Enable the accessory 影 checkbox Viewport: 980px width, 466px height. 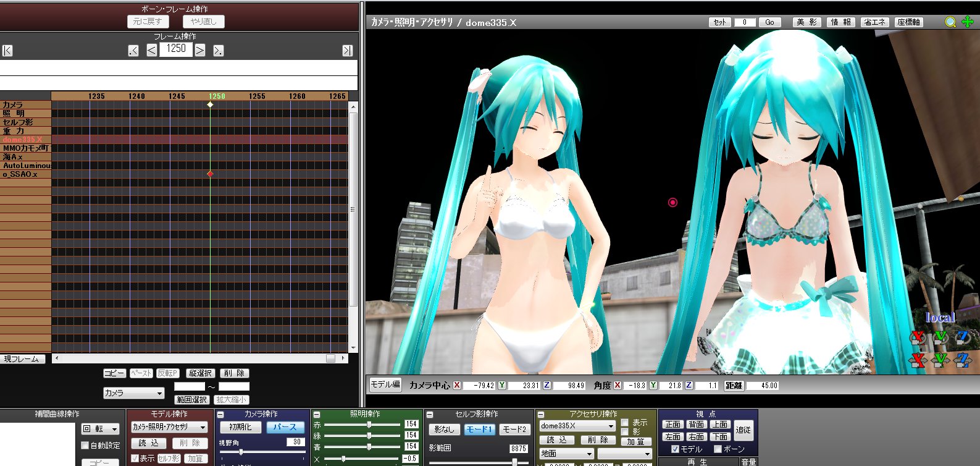pos(625,432)
